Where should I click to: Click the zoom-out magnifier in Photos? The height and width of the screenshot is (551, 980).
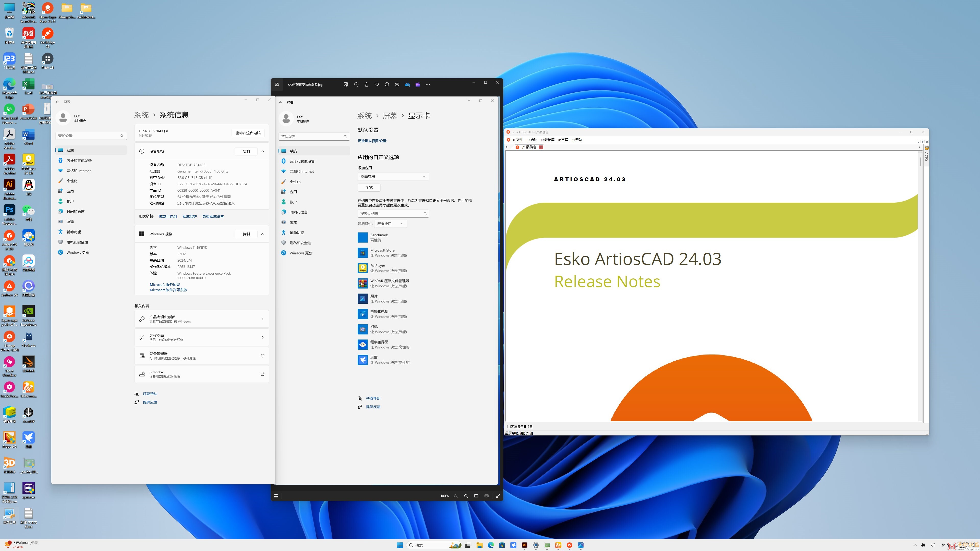pos(456,496)
